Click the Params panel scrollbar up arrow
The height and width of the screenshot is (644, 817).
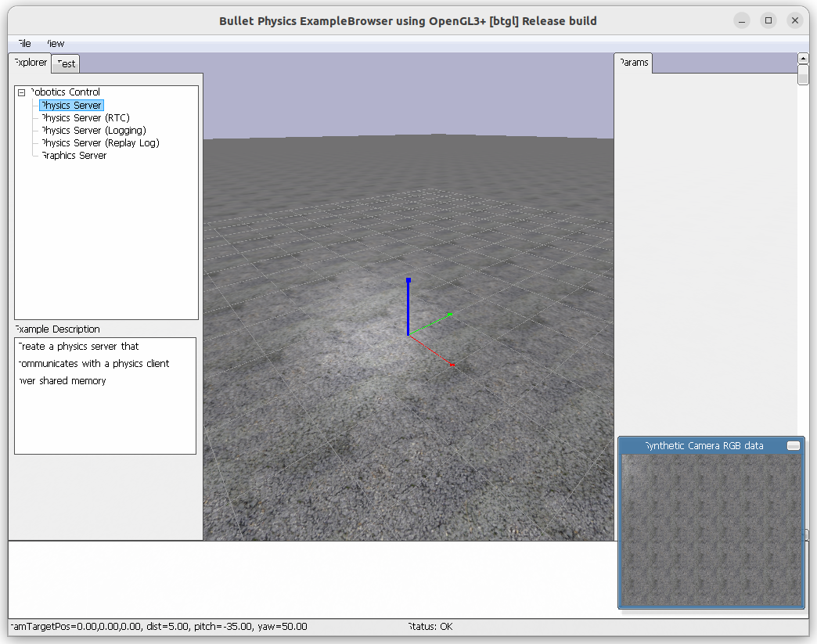803,59
